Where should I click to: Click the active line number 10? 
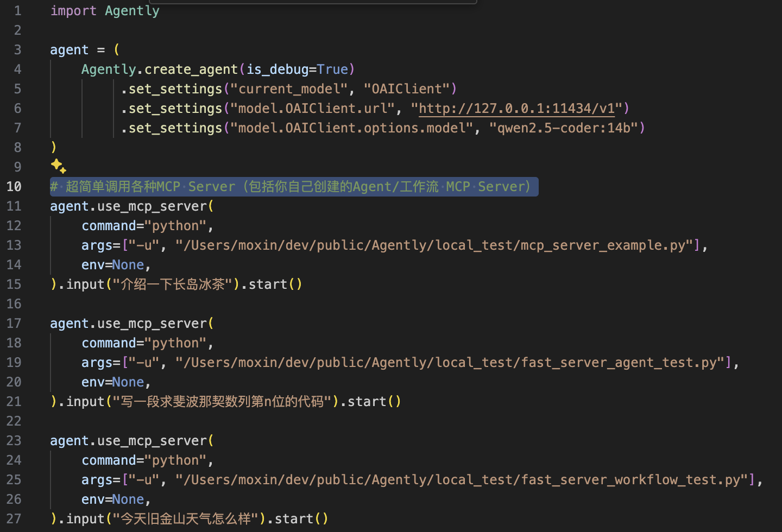(14, 187)
